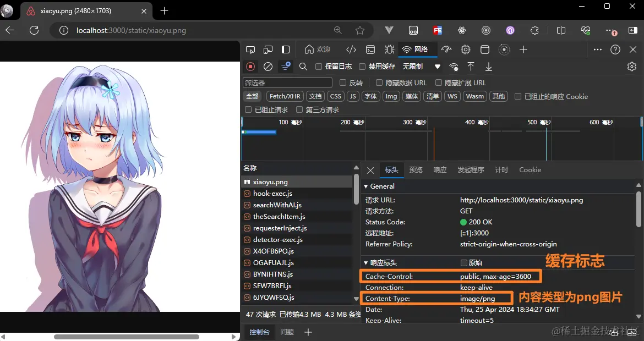Open the React extension icon
Screen dimensions: 644x341
click(x=462, y=30)
